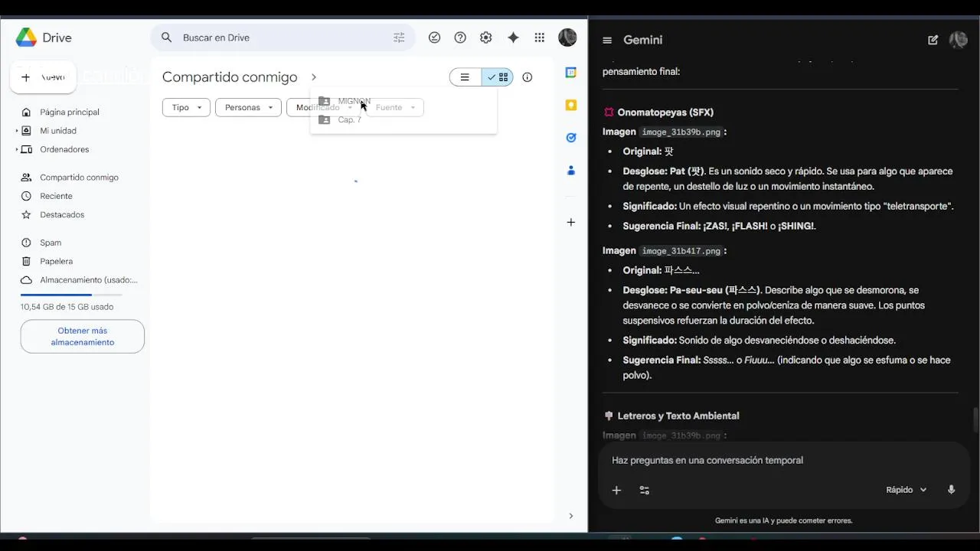
Task: Open Drive settings gear
Action: click(486, 37)
